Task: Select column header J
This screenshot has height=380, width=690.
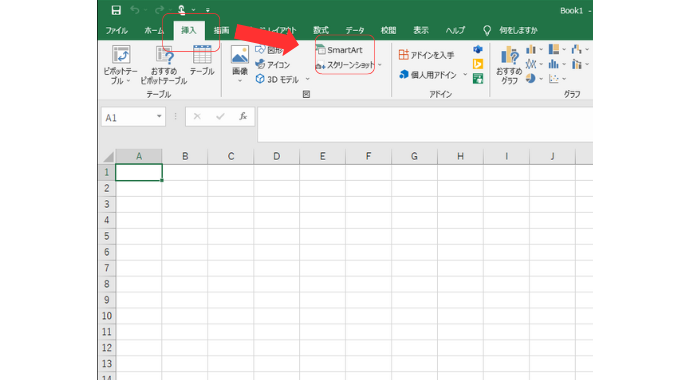Action: [552, 156]
